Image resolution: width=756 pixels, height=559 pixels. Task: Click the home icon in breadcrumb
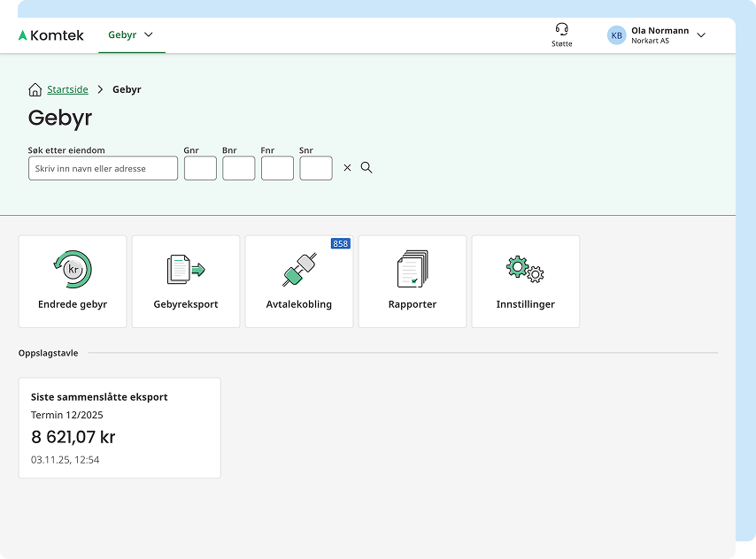[x=35, y=89]
